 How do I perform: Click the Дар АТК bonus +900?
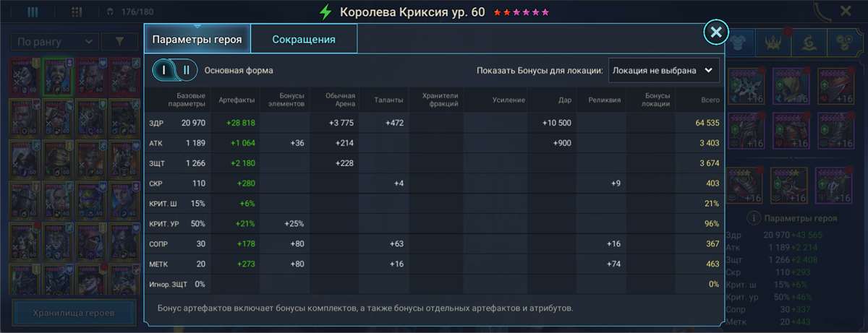(x=562, y=144)
